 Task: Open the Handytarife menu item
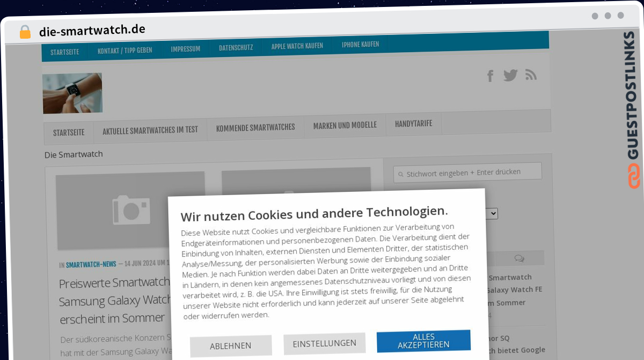414,124
